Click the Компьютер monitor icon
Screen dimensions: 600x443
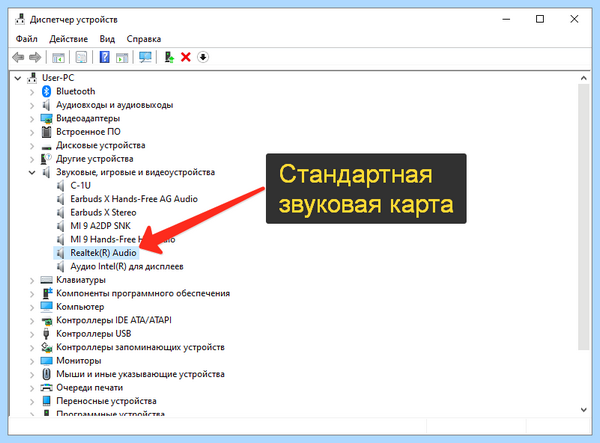pyautogui.click(x=46, y=307)
